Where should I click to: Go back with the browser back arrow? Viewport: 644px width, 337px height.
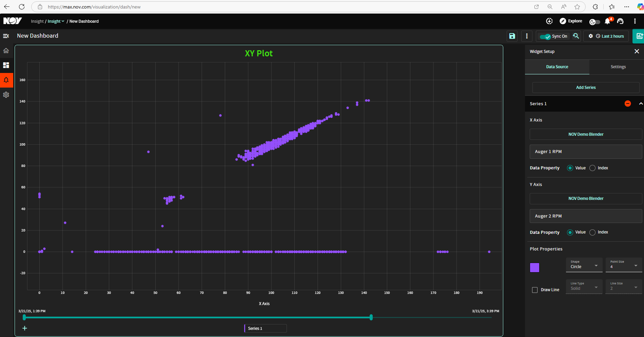pyautogui.click(x=7, y=7)
